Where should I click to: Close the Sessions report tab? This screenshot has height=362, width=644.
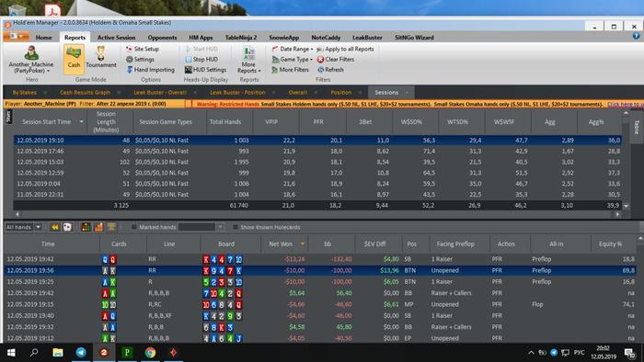tap(407, 93)
